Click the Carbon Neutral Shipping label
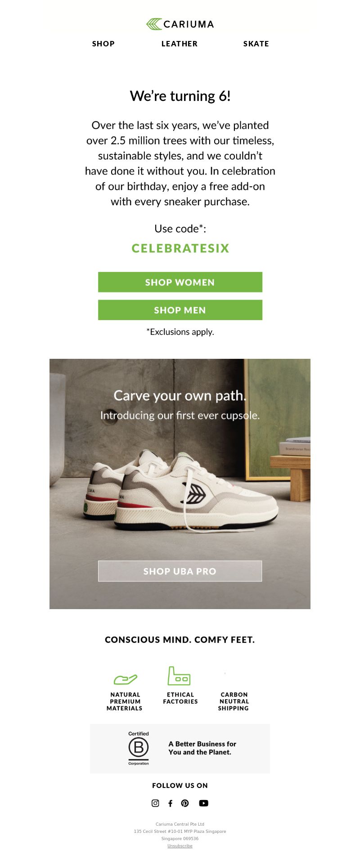This screenshot has width=360, height=868. [x=234, y=701]
